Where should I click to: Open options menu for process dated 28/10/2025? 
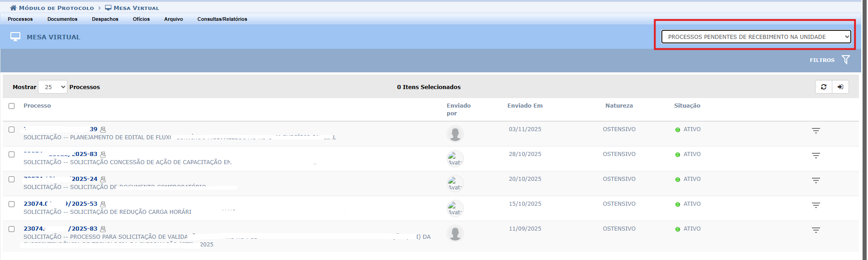816,156
